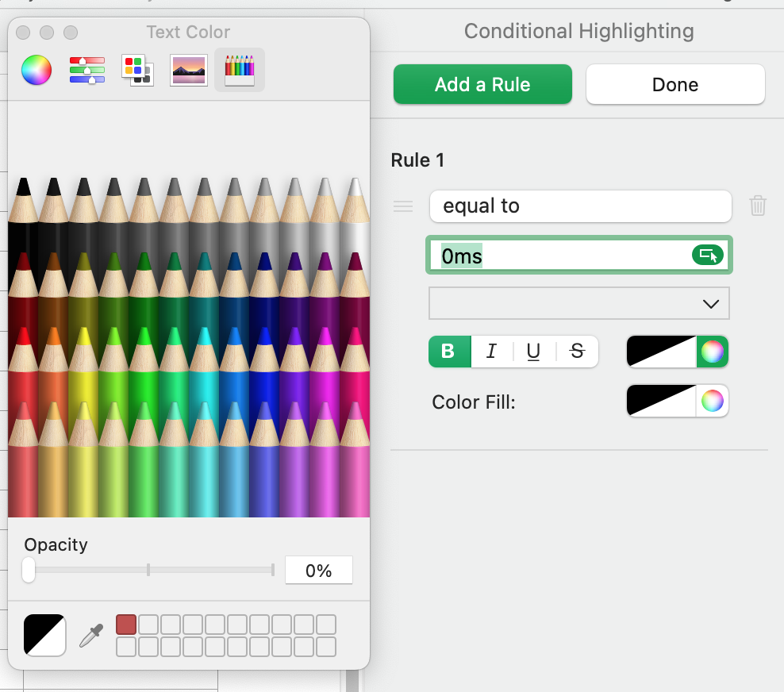Pick a color with the eyedropper
The image size is (784, 692).
[x=91, y=635]
